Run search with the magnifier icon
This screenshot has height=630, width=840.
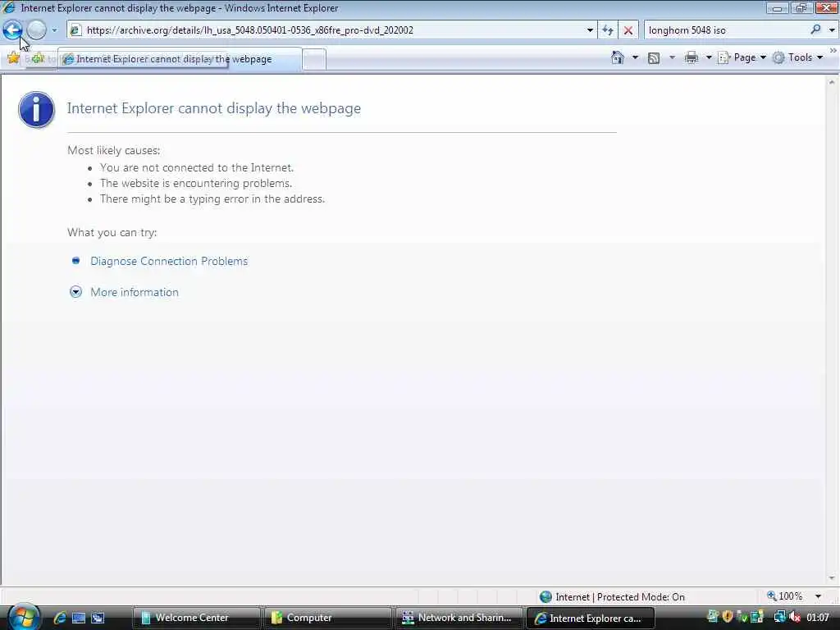click(815, 30)
